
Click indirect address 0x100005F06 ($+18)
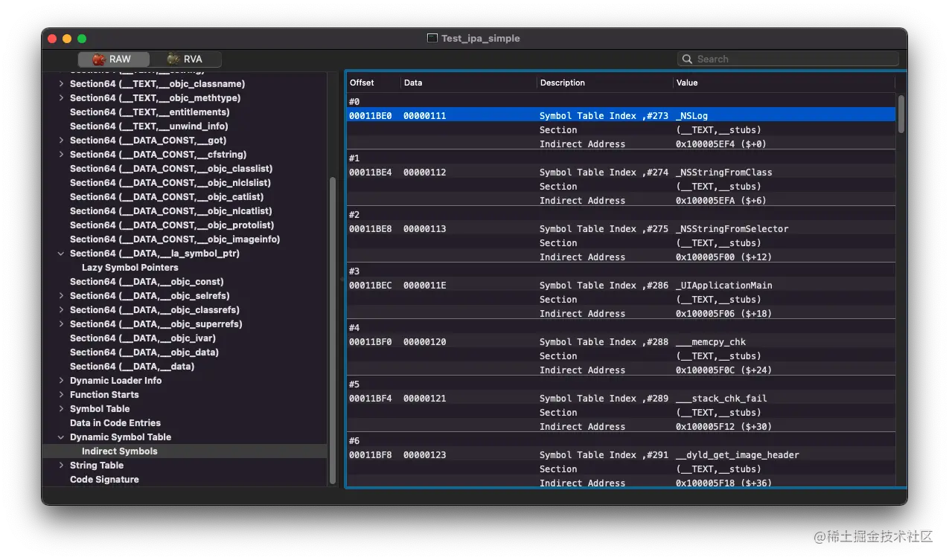[x=723, y=313]
